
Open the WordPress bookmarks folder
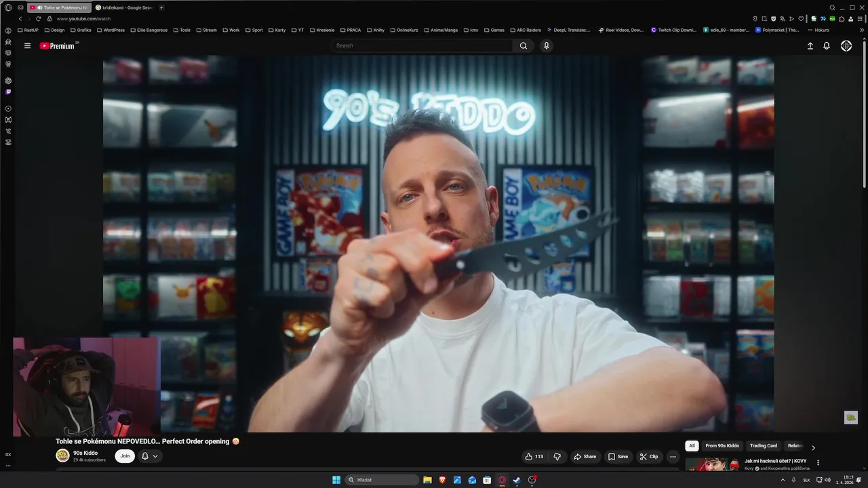tap(110, 30)
